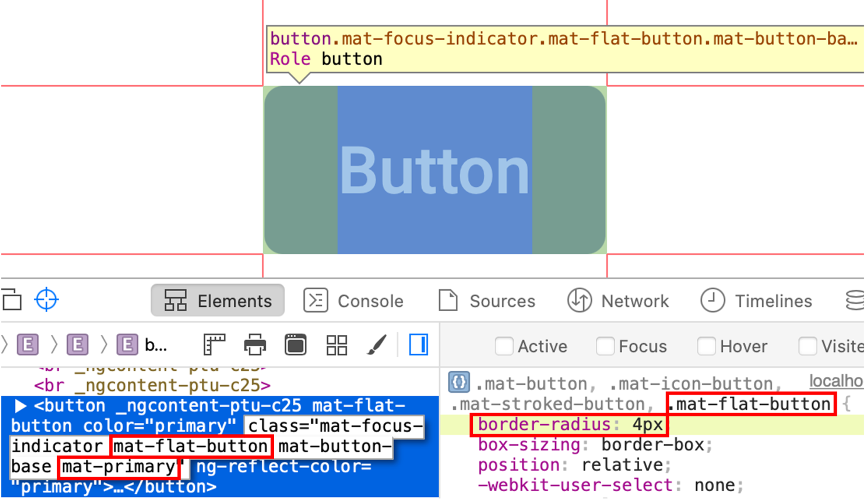The height and width of the screenshot is (500, 868).
Task: Click the E breadcrumb icon labeled b…
Action: pos(127,344)
